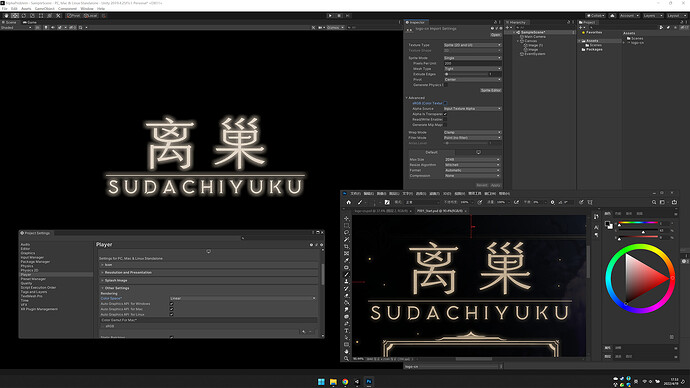Select Photoshop Move tool
Image resolution: width=690 pixels, height=388 pixels.
tap(346, 219)
